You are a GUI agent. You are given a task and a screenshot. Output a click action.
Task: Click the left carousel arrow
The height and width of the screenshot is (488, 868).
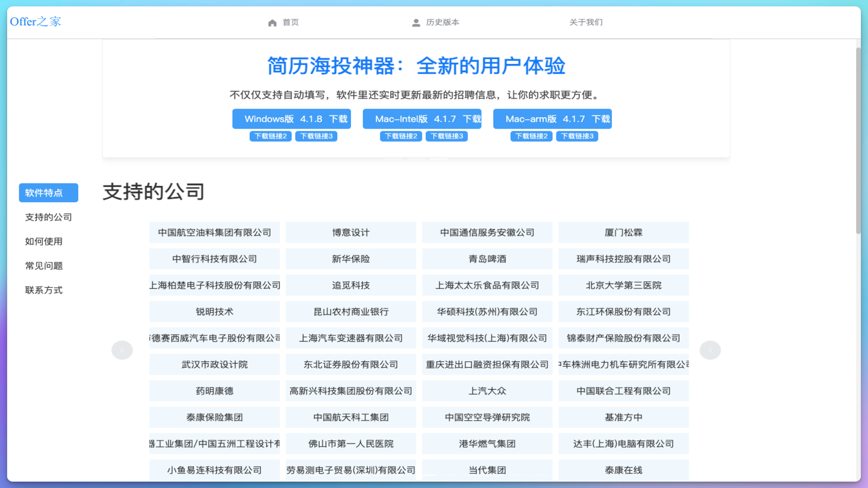point(122,350)
